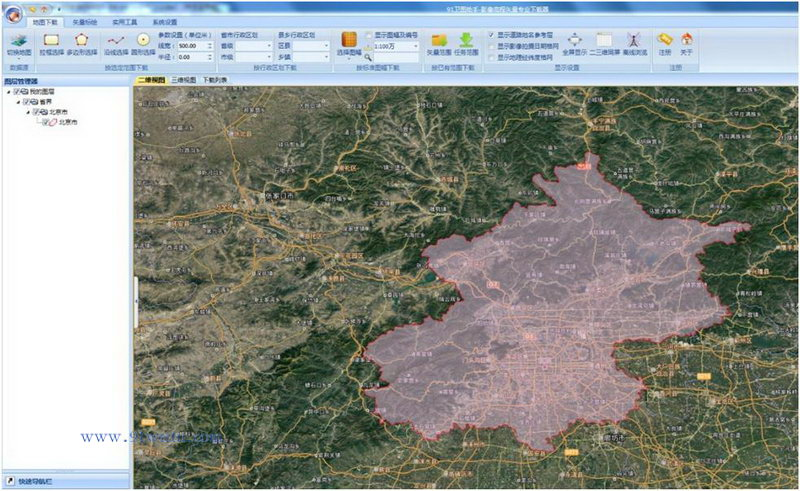Click the layer icon beside 省界

pyautogui.click(x=34, y=102)
